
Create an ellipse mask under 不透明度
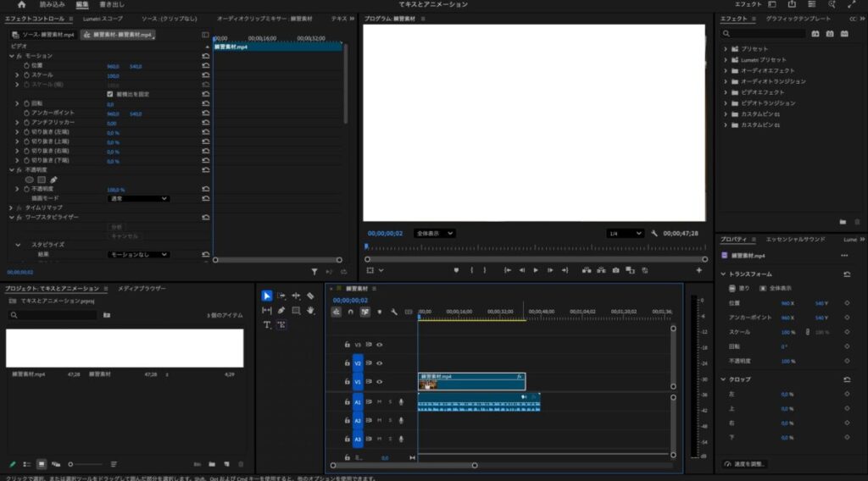click(29, 180)
